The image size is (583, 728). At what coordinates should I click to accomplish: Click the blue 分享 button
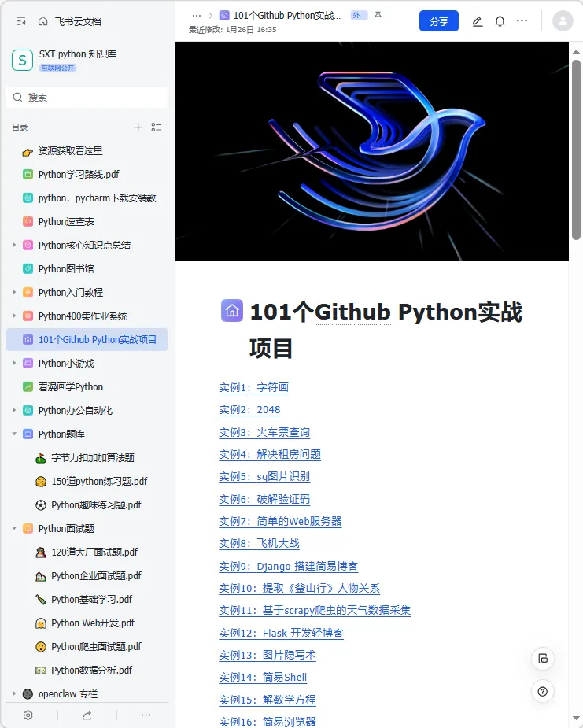pyautogui.click(x=439, y=21)
